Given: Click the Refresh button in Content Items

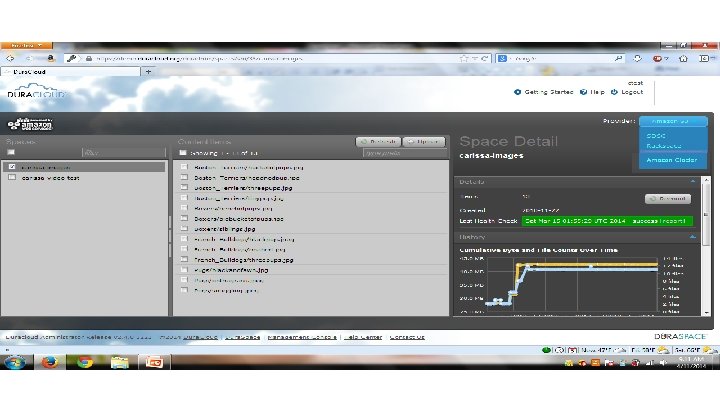Looking at the screenshot, I should (378, 142).
